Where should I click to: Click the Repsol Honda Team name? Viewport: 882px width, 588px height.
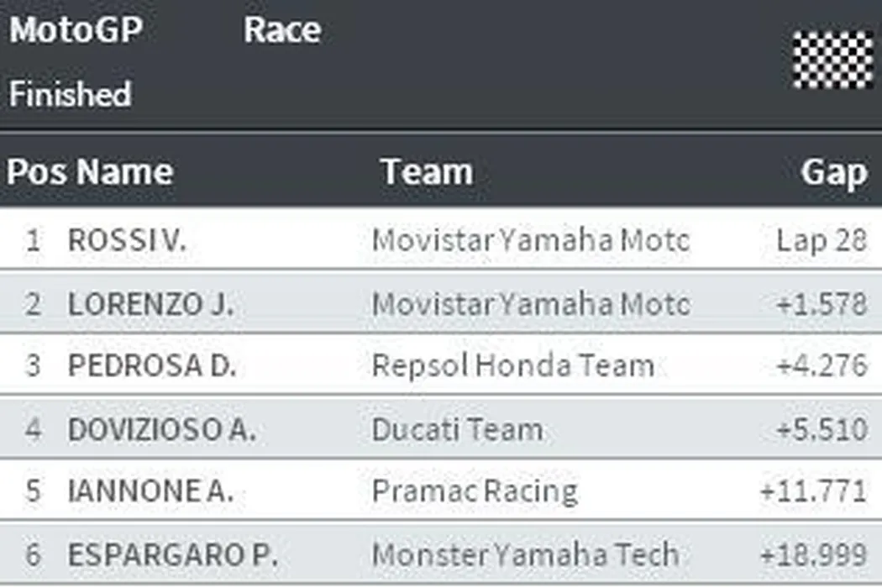[512, 366]
